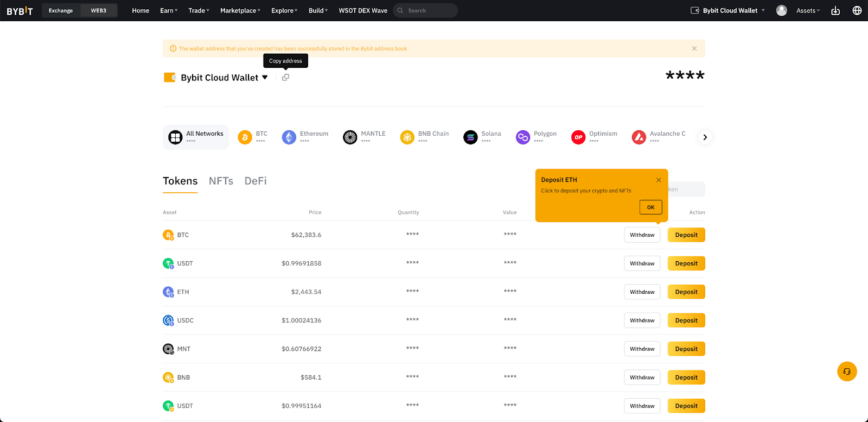Open the Earn dropdown menu
Viewport: 868px width, 422px height.
pyautogui.click(x=169, y=10)
